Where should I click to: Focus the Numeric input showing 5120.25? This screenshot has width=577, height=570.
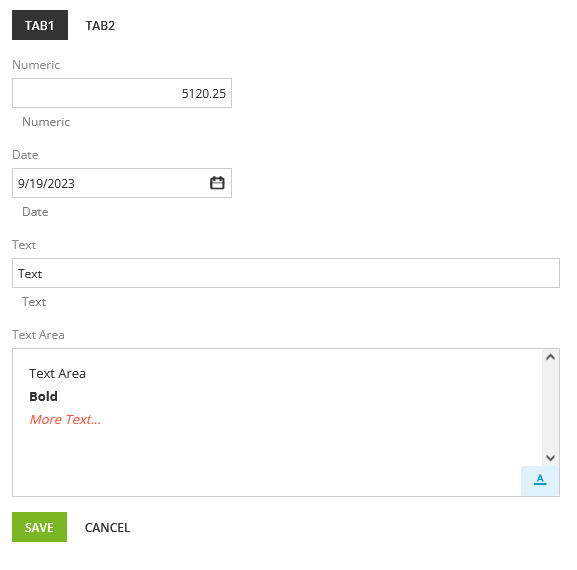pyautogui.click(x=122, y=93)
